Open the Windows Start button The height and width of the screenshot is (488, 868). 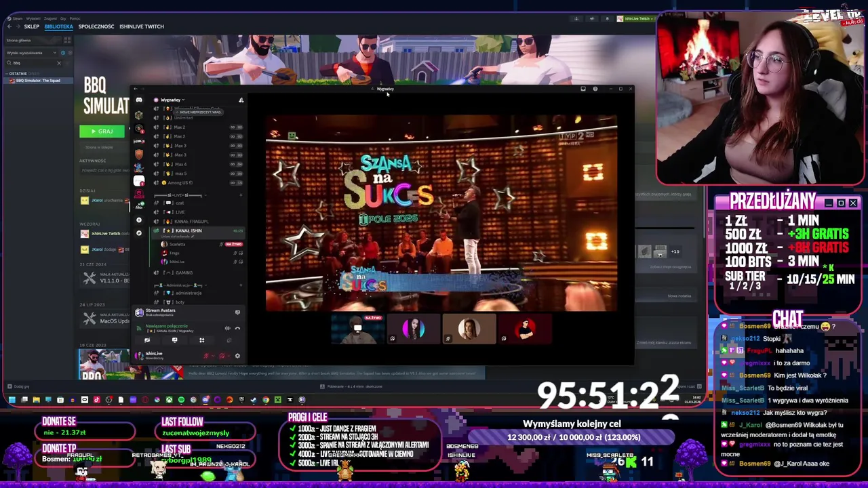point(12,400)
